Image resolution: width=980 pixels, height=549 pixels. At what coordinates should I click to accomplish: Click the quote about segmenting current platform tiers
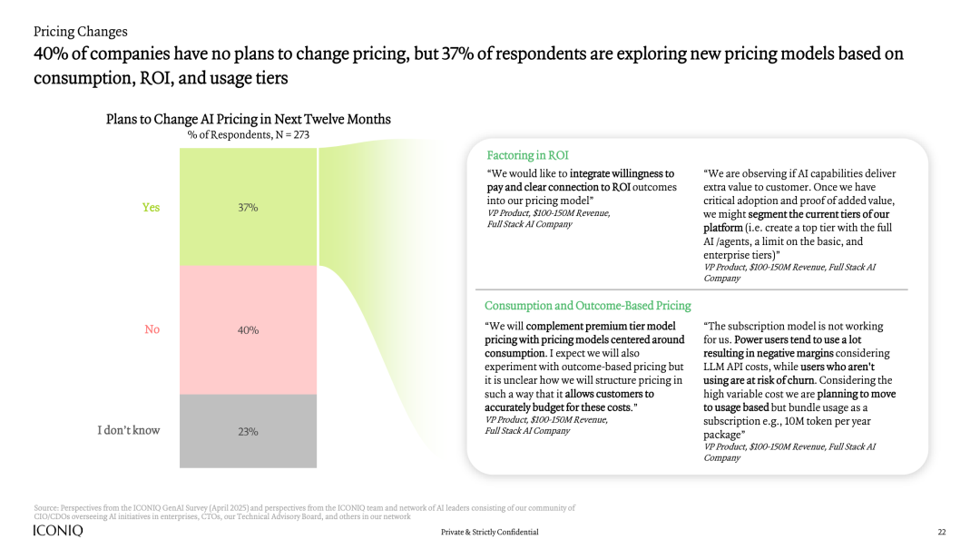[x=800, y=214]
